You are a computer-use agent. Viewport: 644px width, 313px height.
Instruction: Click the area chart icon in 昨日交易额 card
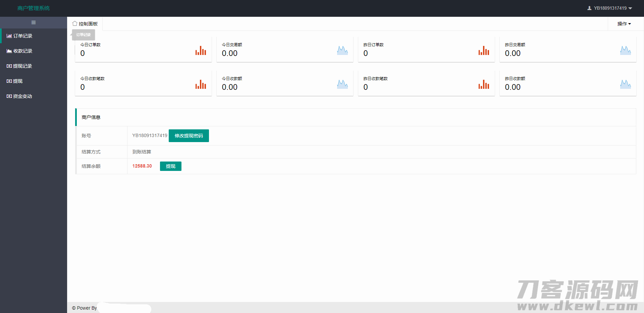pyautogui.click(x=625, y=51)
